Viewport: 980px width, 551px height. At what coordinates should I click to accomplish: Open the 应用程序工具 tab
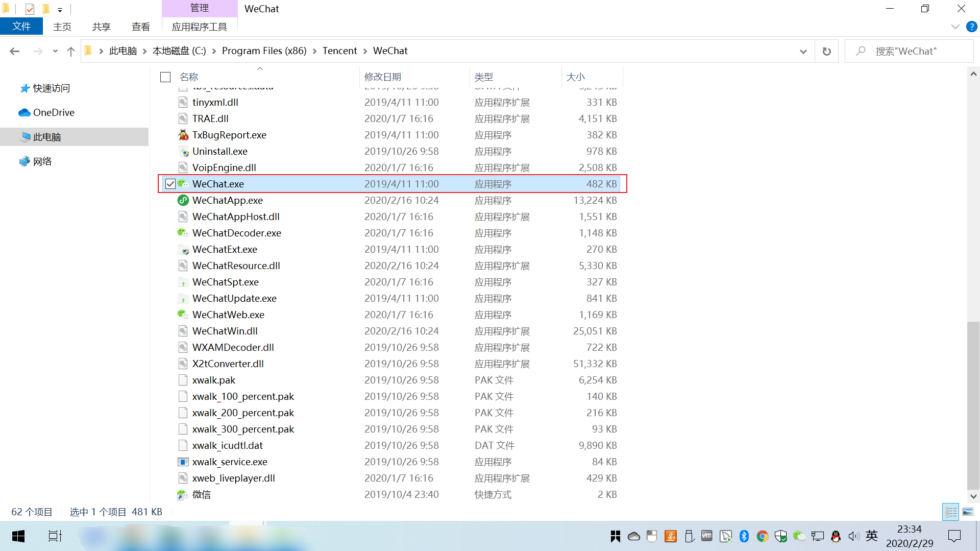200,27
